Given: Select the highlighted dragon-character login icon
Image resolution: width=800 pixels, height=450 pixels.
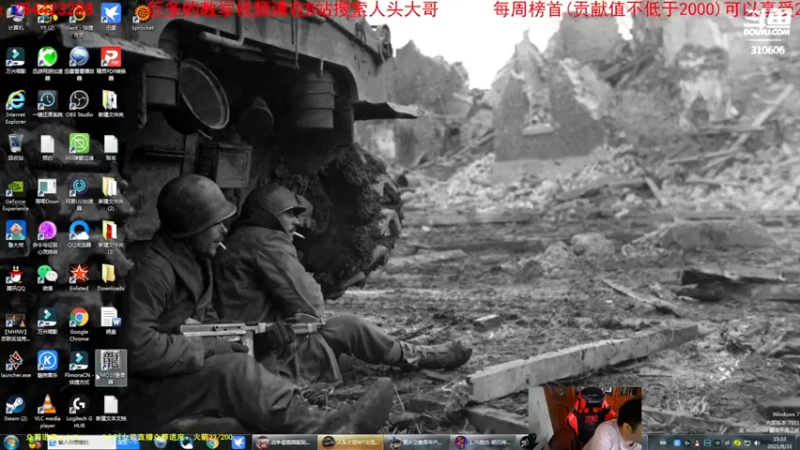Looking at the screenshot, I should 111,367.
